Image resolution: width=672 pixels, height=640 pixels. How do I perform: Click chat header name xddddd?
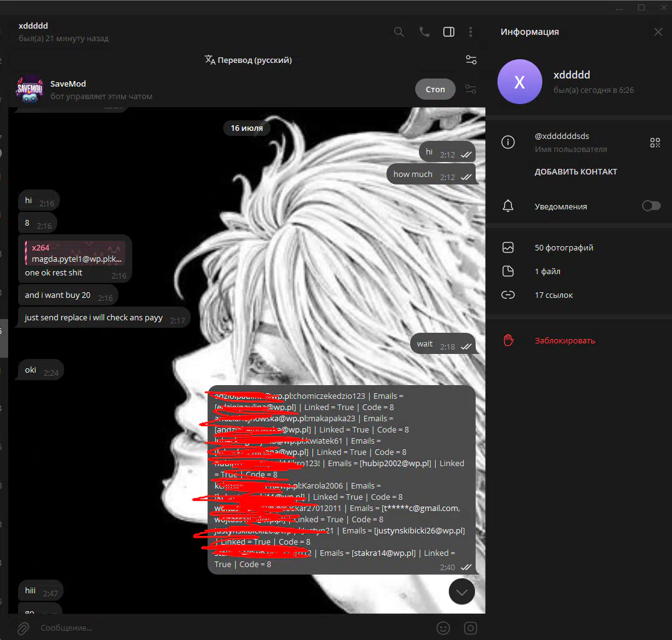pyautogui.click(x=33, y=26)
